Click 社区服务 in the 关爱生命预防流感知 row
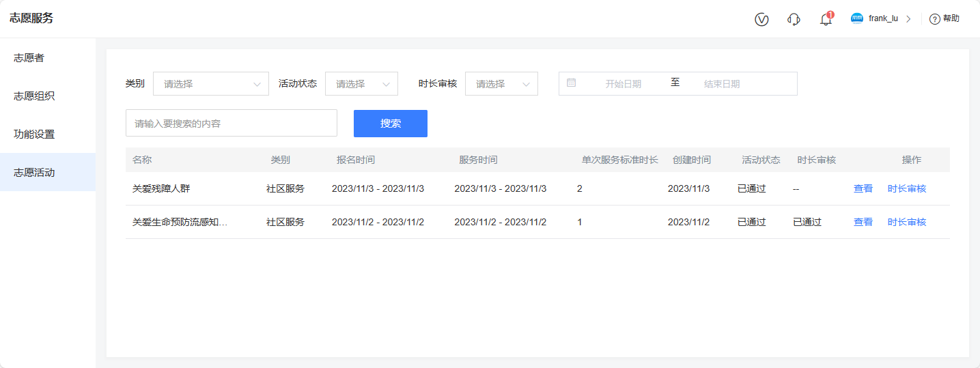The height and width of the screenshot is (368, 980). click(285, 222)
